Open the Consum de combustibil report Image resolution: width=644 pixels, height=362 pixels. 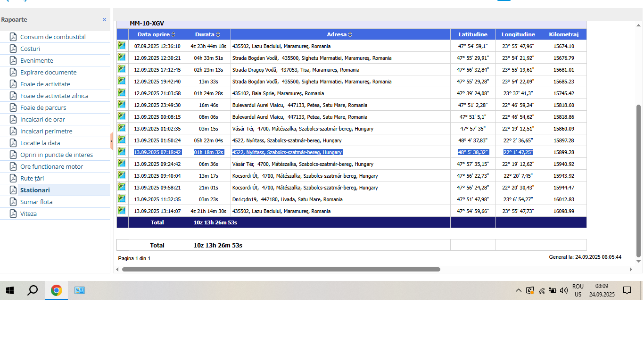[x=53, y=37]
